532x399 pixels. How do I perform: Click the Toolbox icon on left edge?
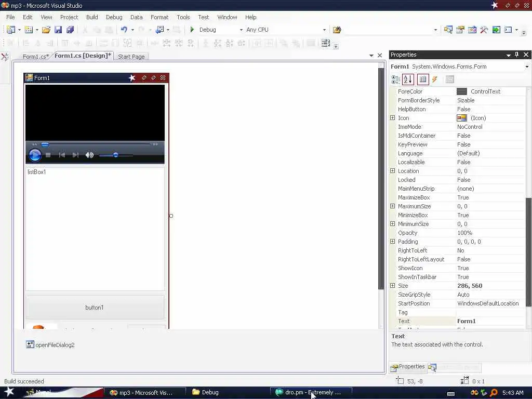[x=5, y=57]
